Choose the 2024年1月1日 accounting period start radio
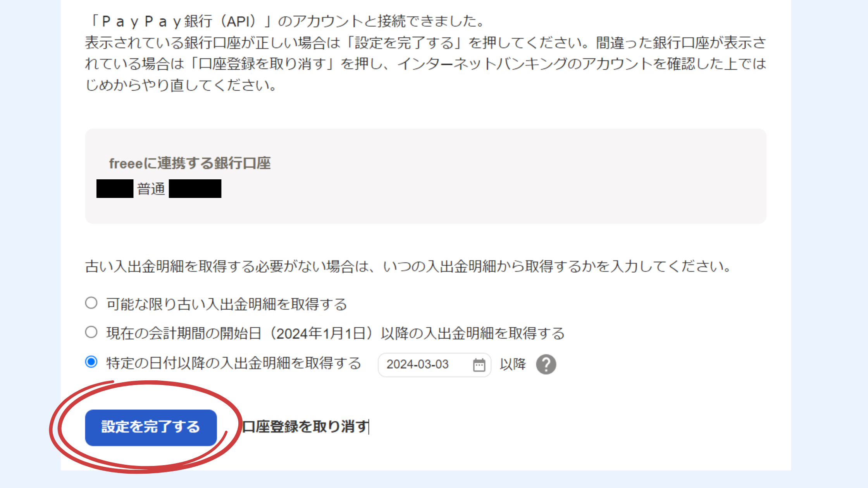The width and height of the screenshot is (868, 488). tap(91, 332)
